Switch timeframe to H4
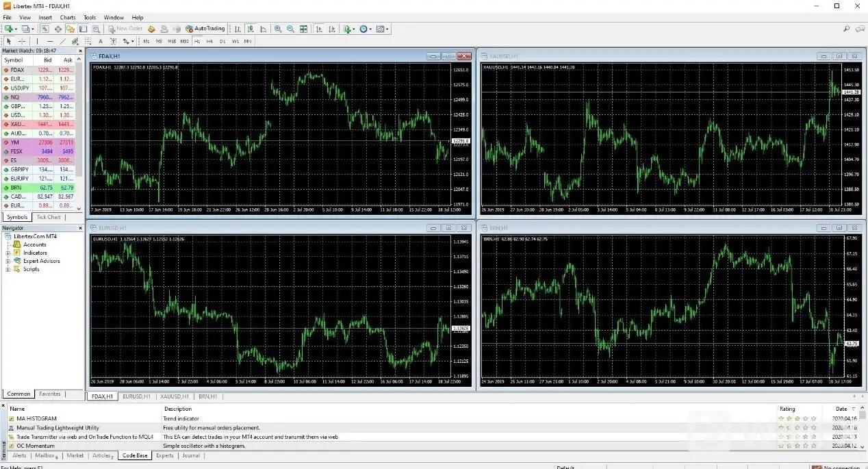 click(209, 42)
